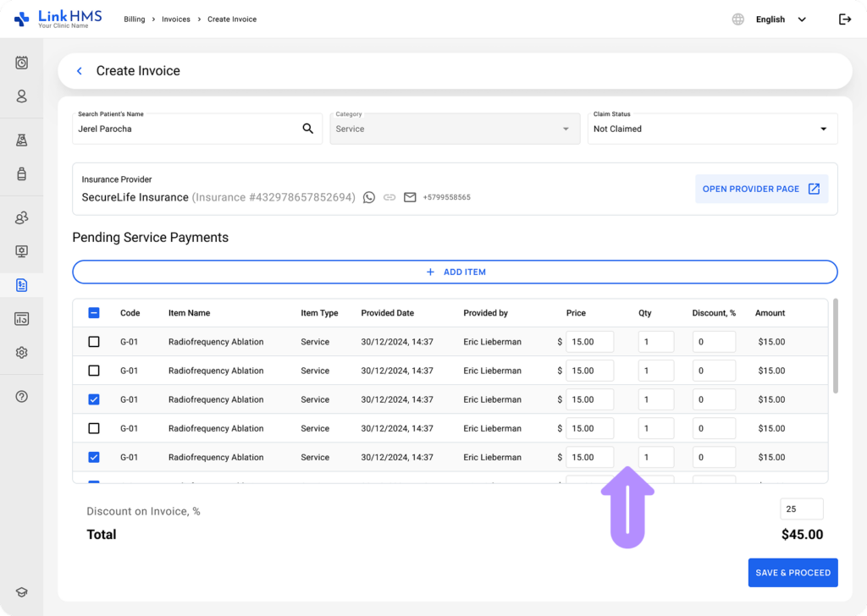Click the SecureLife Insurance provider name
The width and height of the screenshot is (867, 616).
click(135, 197)
